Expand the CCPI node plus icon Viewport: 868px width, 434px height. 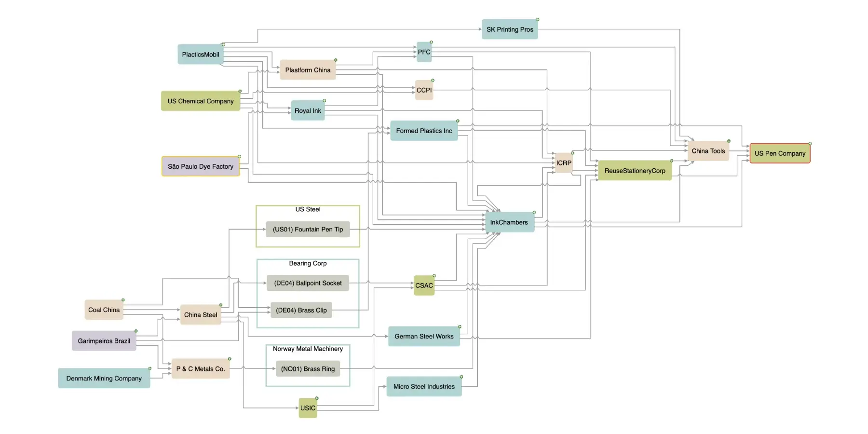(433, 81)
